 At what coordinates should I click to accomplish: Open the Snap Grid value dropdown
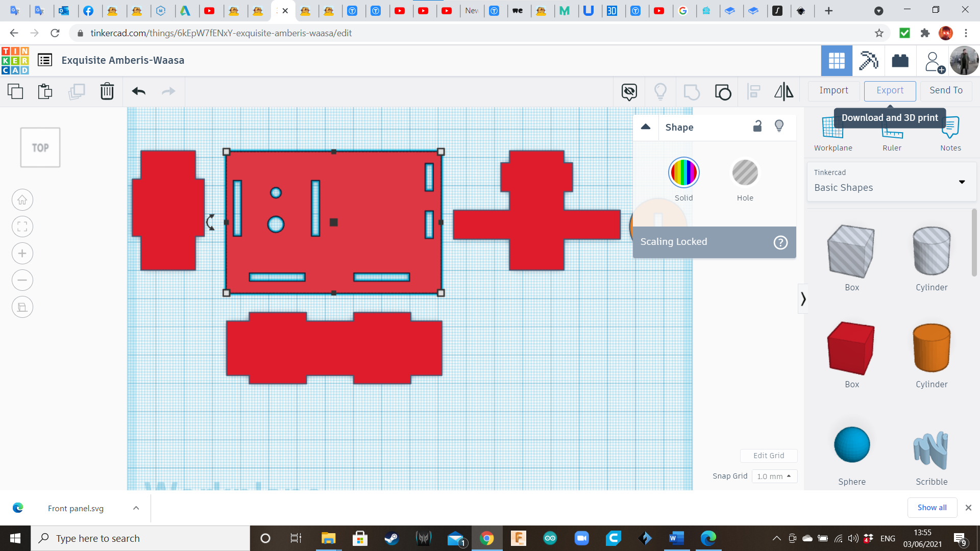point(774,476)
